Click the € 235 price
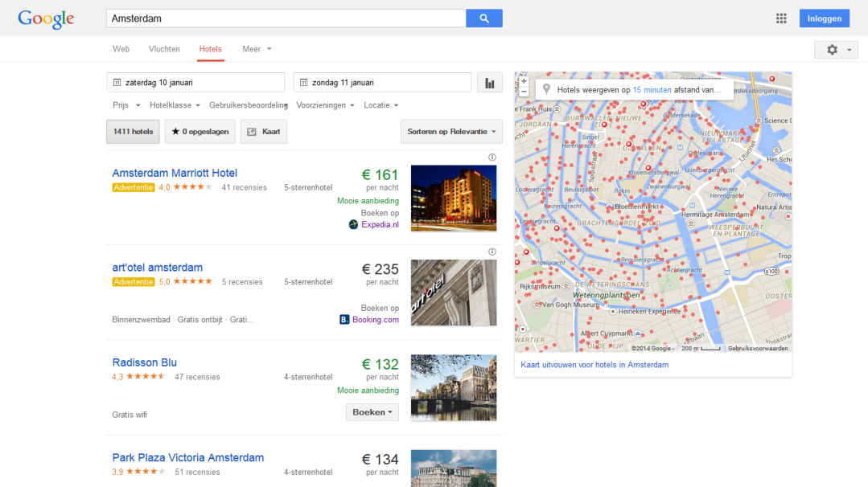868x487 pixels. (x=381, y=269)
